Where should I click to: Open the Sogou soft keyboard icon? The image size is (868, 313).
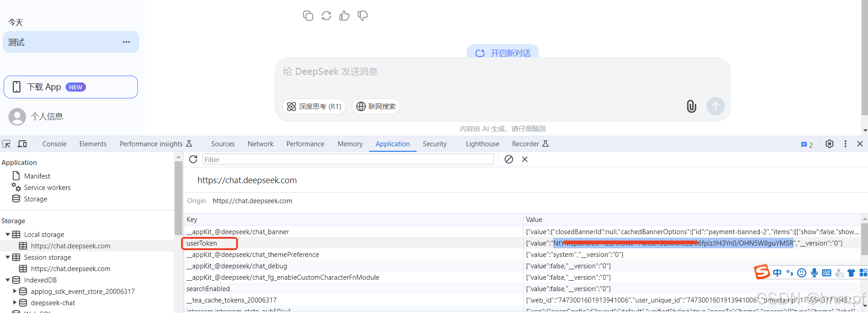tap(827, 273)
